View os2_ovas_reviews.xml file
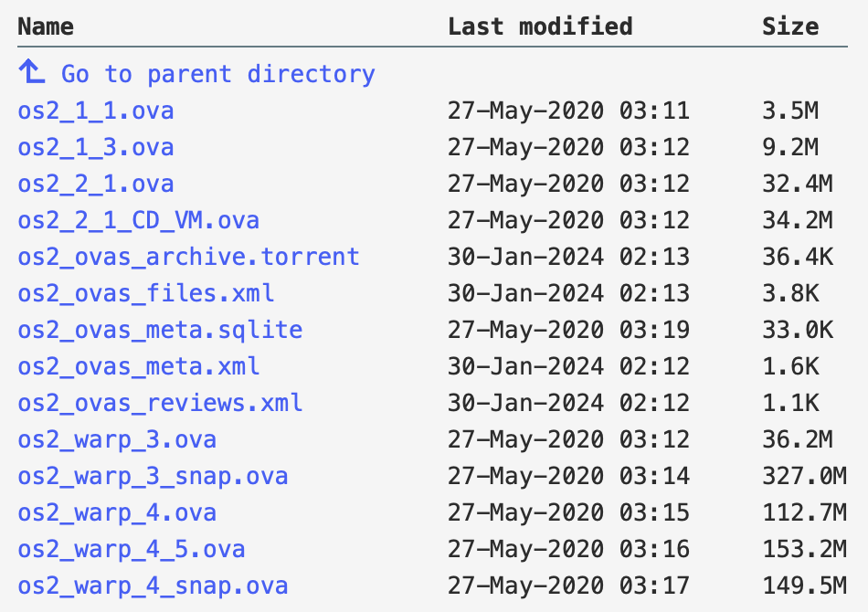Screen dimensions: 868x612 pyautogui.click(x=160, y=404)
